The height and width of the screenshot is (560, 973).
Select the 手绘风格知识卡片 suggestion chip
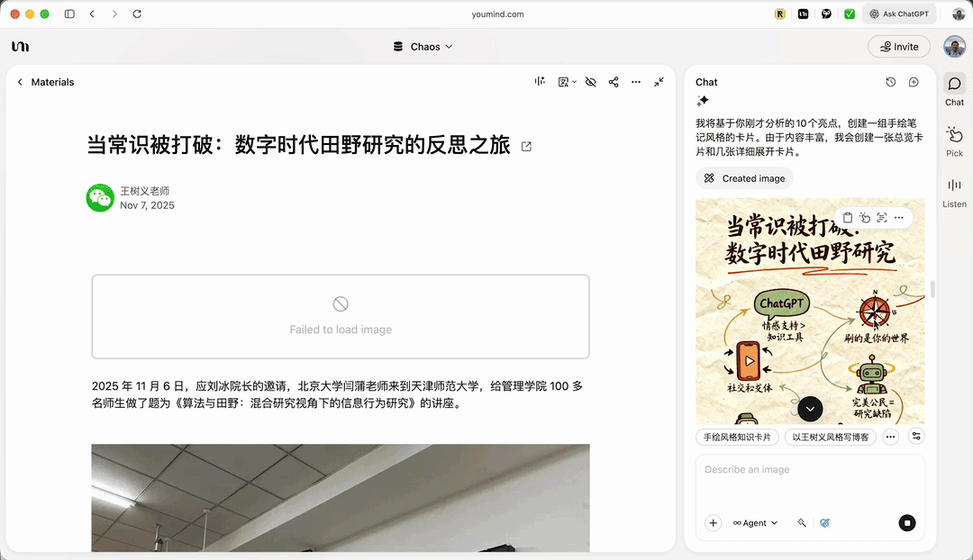coord(737,437)
